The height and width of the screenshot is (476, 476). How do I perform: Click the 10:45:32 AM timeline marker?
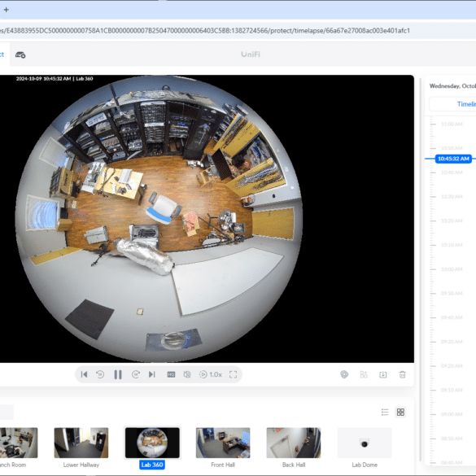click(453, 159)
